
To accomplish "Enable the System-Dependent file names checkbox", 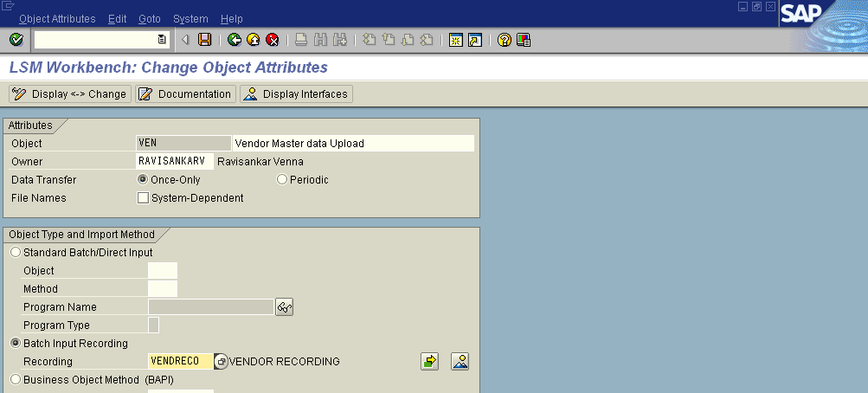I will (x=144, y=198).
